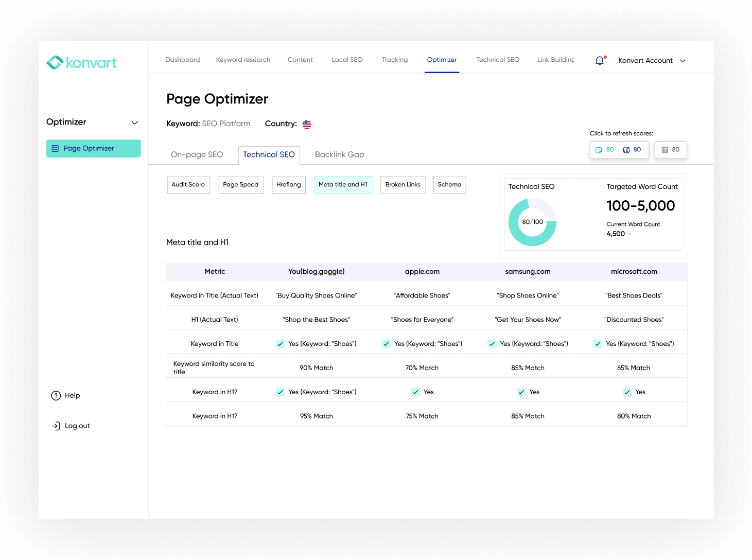
Task: Click the Konvart logo
Action: [x=81, y=62]
